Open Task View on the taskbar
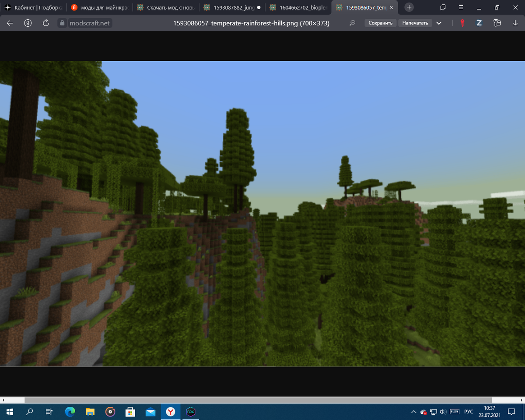This screenshot has height=420, width=525. click(49, 412)
